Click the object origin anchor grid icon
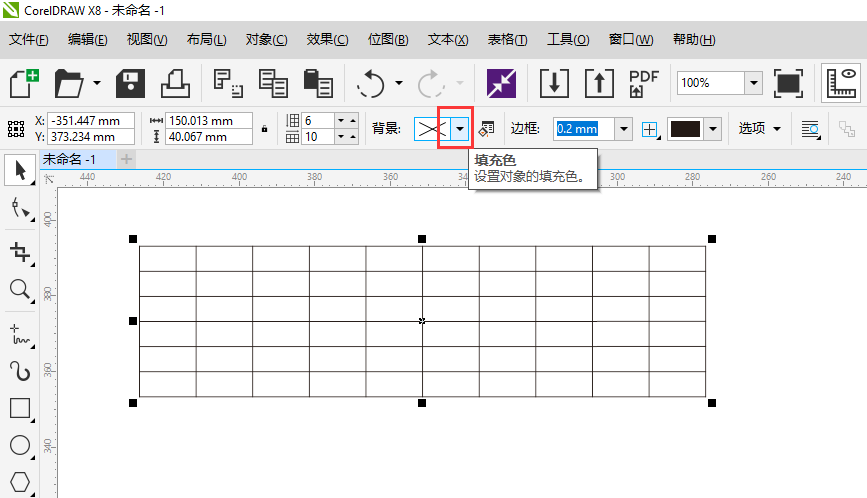The image size is (867, 498). click(16, 129)
